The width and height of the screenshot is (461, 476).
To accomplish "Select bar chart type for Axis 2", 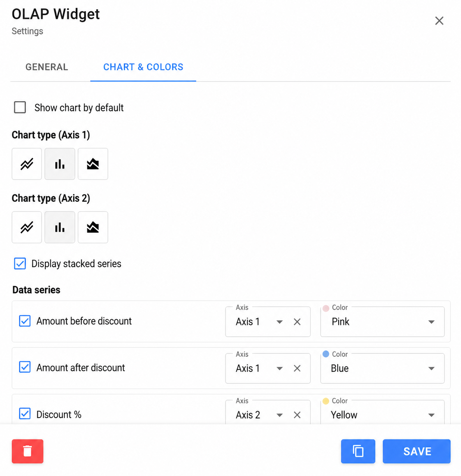I will (x=60, y=227).
